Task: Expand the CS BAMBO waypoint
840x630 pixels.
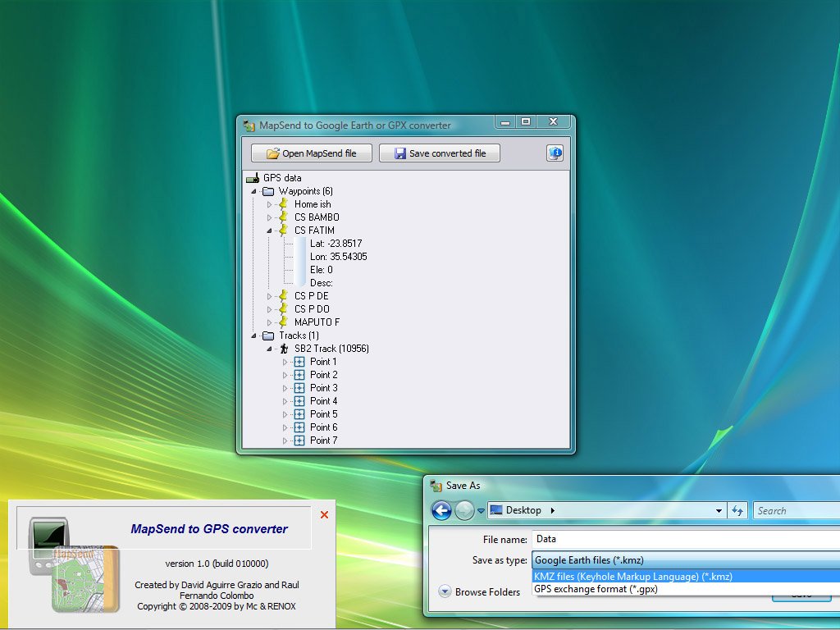Action: [x=269, y=217]
